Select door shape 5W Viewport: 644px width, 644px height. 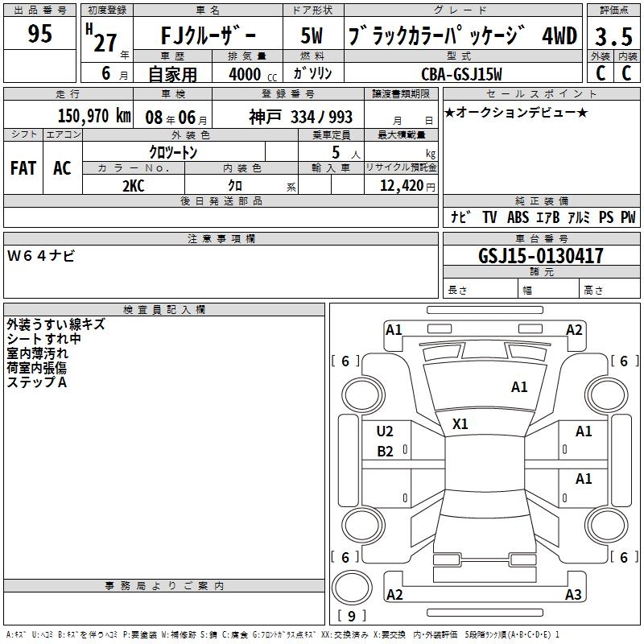click(x=312, y=35)
